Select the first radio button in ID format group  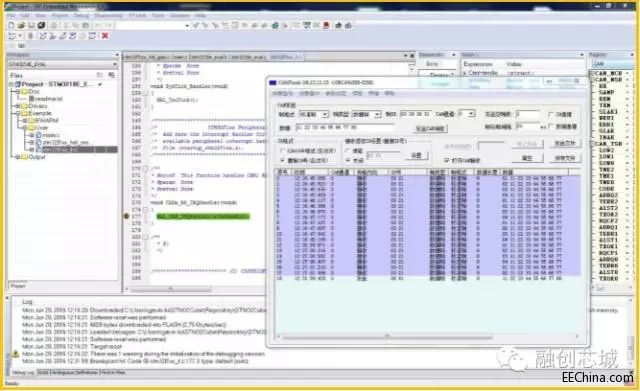(x=282, y=151)
